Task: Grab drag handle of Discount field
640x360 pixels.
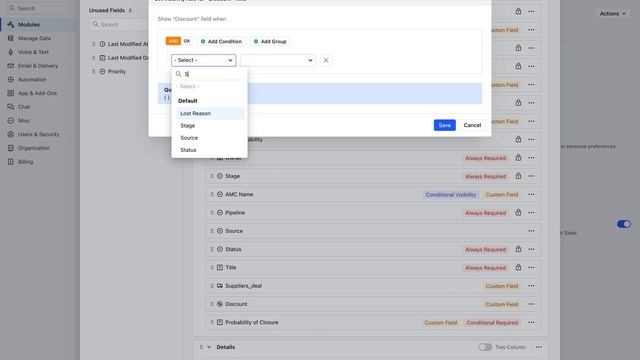Action: pyautogui.click(x=212, y=304)
